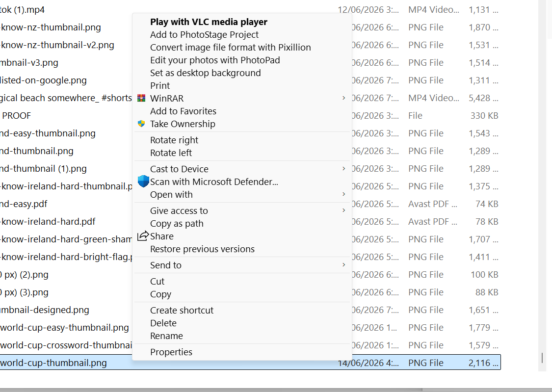The width and height of the screenshot is (552, 392).
Task: Select Share in context menu
Action: (162, 236)
